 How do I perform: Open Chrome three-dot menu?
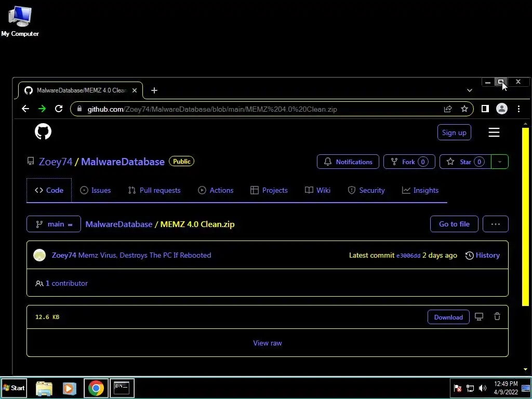[519, 109]
